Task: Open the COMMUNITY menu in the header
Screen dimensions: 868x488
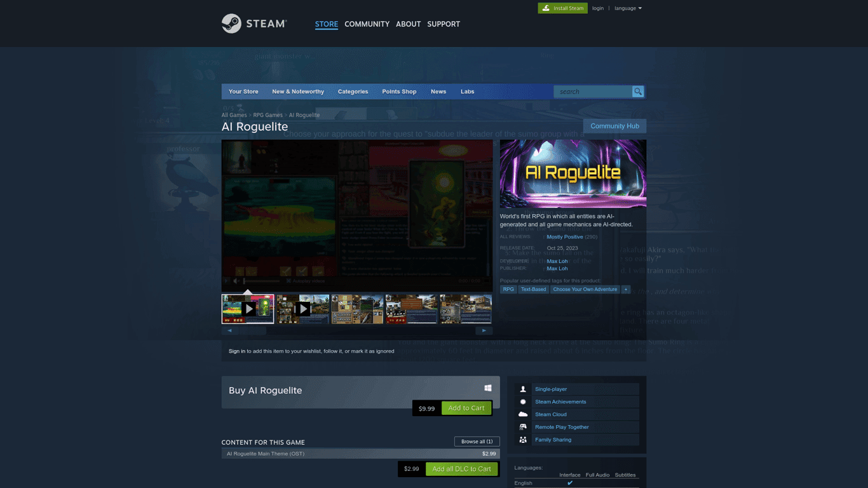Action: (367, 24)
